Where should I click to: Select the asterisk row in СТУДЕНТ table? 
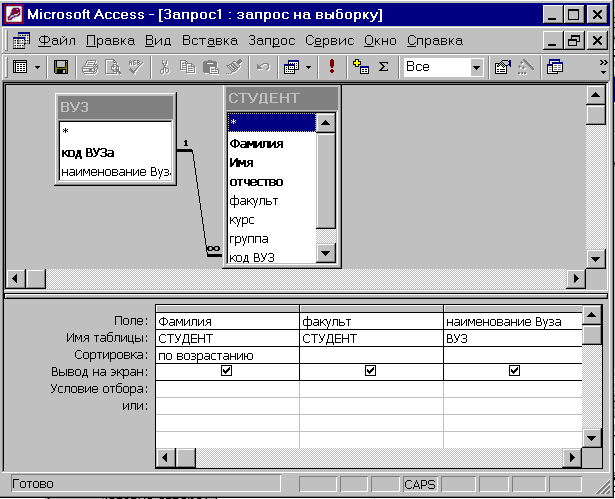[x=271, y=122]
